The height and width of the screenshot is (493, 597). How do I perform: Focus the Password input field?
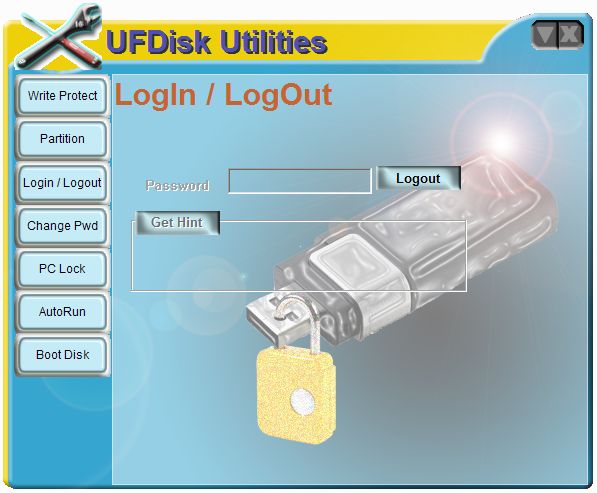pos(300,181)
